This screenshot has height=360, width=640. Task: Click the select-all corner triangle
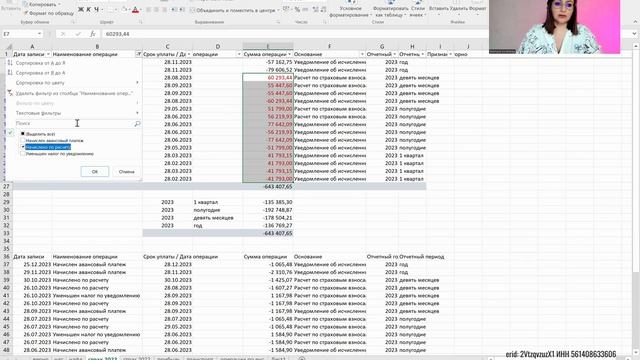[8, 47]
